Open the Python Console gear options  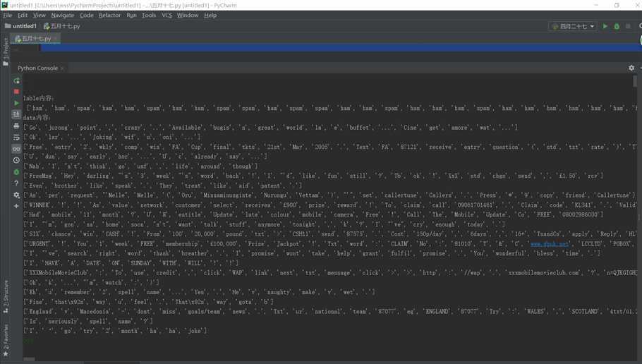point(631,68)
